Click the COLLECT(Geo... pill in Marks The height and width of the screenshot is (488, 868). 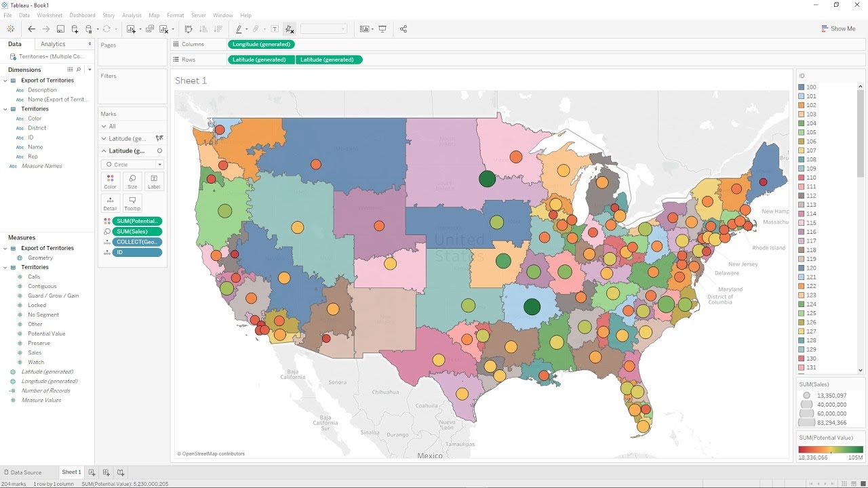[x=138, y=242]
